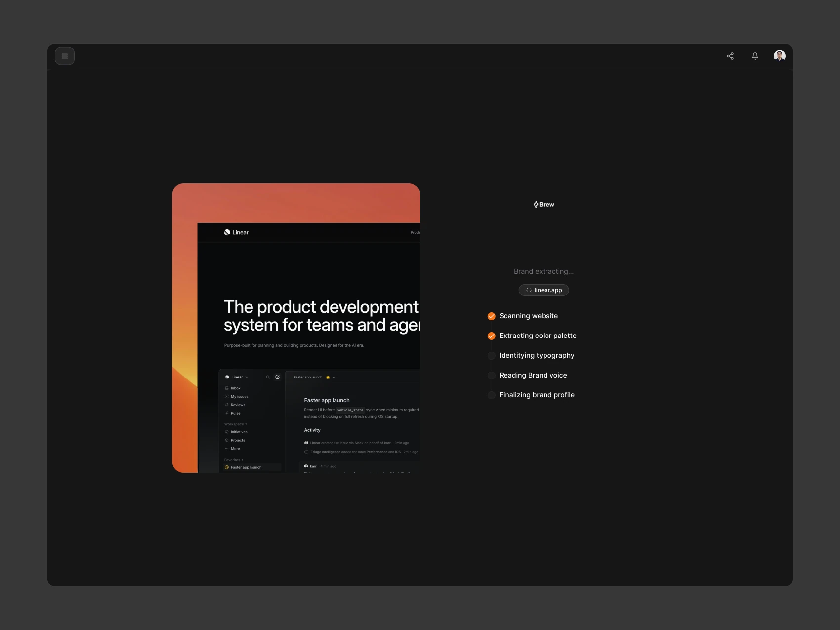Click the product development headline in preview
Image resolution: width=840 pixels, height=630 pixels.
(x=322, y=316)
